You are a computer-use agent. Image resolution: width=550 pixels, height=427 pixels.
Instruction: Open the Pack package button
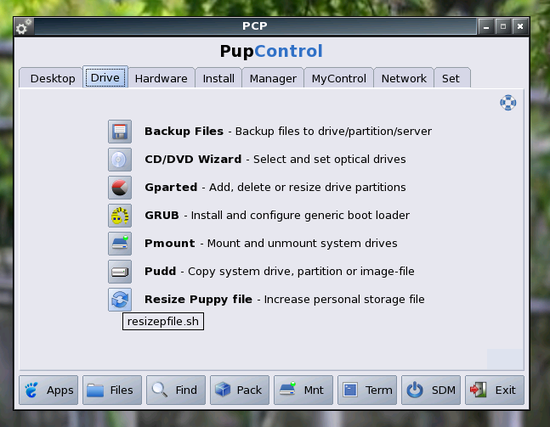[240, 390]
